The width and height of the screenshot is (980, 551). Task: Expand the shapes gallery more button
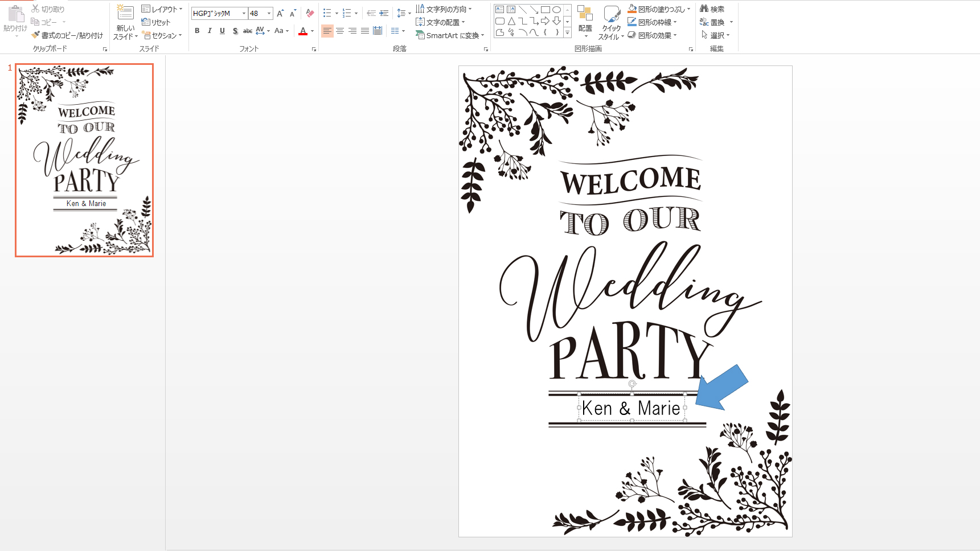(567, 33)
